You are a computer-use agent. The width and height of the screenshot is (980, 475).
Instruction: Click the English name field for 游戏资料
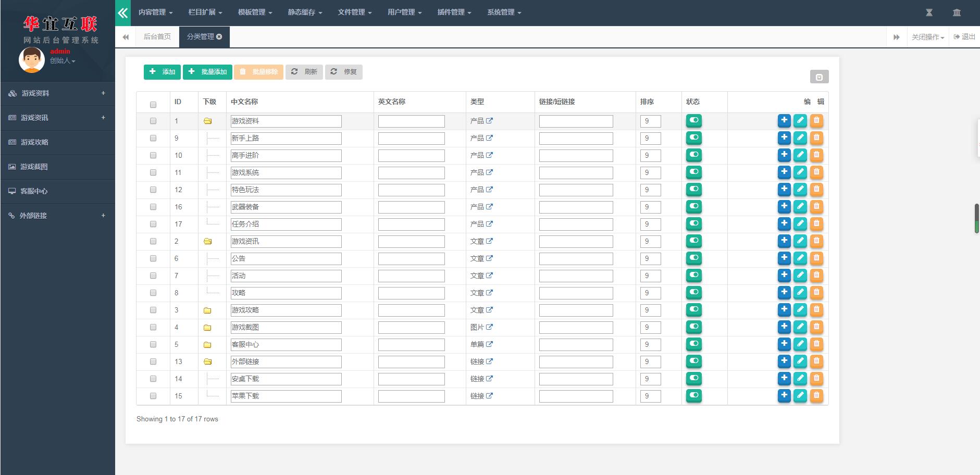tap(412, 121)
